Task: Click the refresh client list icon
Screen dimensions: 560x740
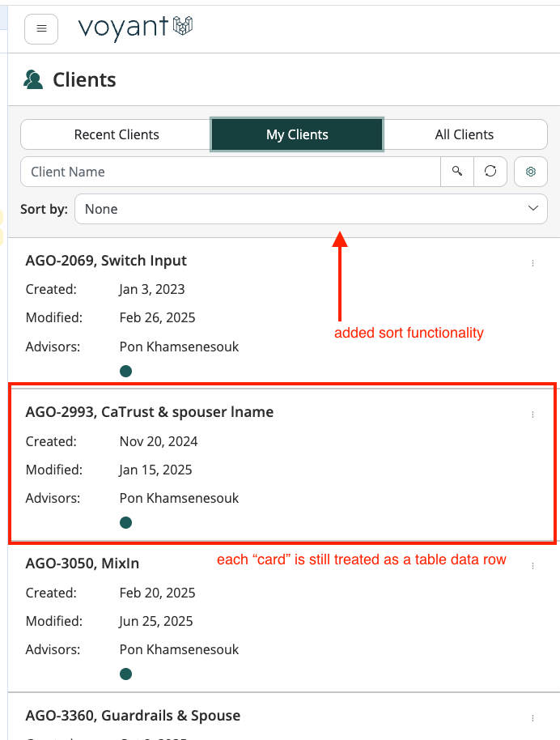Action: 490,172
